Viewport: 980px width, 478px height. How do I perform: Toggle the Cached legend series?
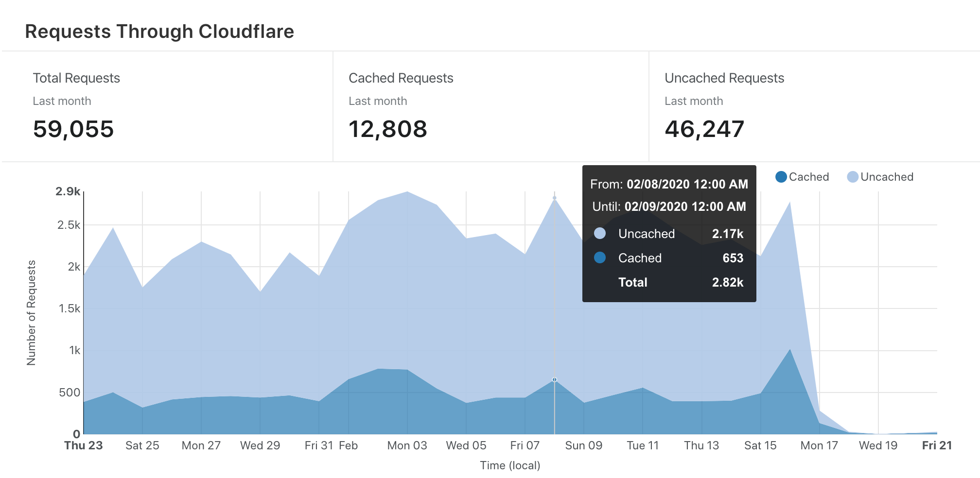click(x=802, y=177)
